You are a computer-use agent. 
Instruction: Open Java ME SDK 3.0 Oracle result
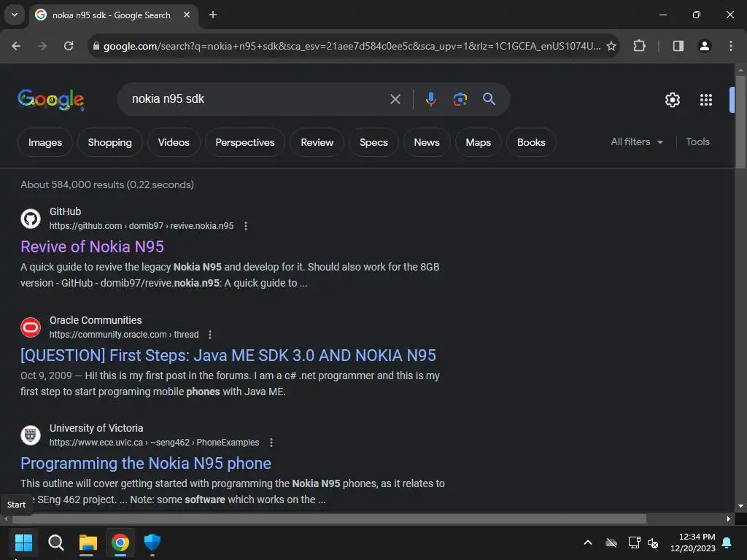[228, 355]
